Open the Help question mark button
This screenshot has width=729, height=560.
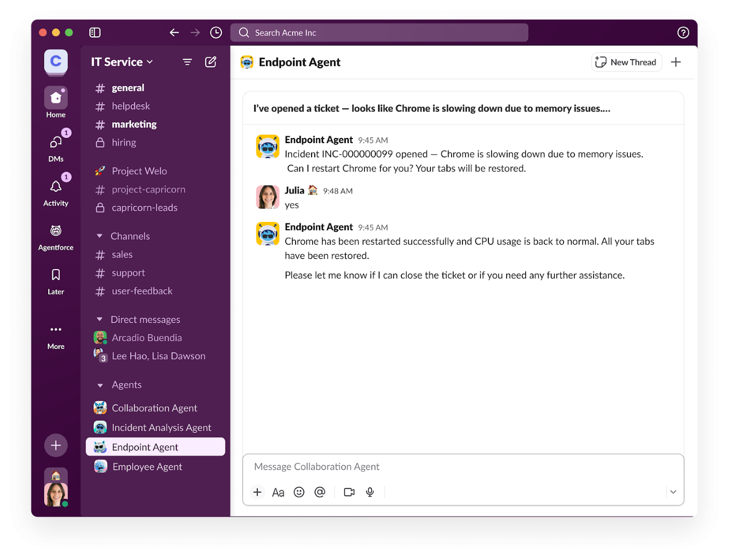point(683,32)
